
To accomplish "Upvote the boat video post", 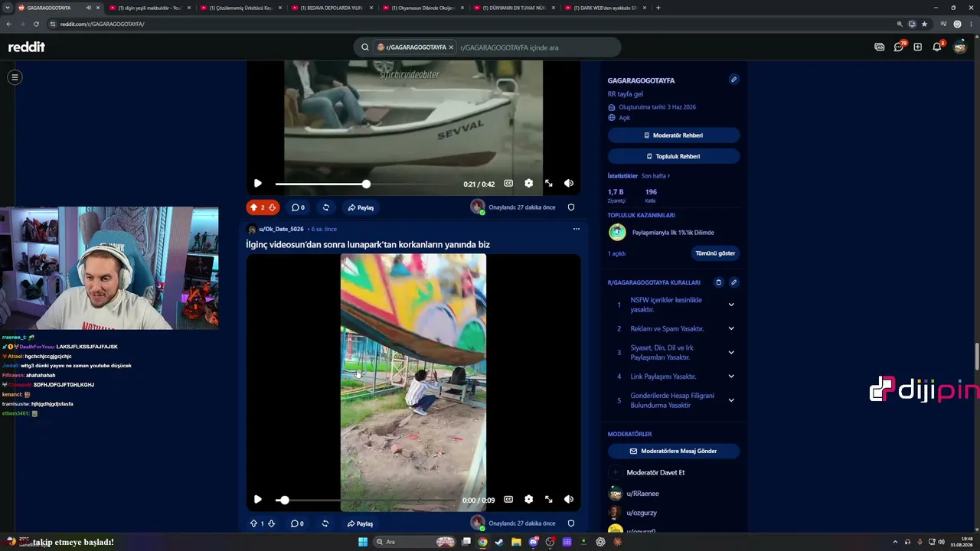I will point(253,207).
